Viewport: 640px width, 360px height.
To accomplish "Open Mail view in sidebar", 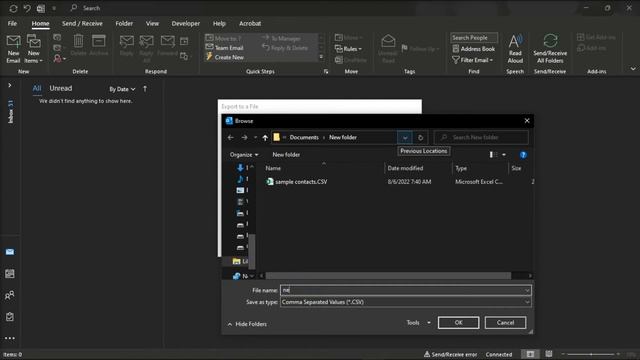I will coord(10,252).
